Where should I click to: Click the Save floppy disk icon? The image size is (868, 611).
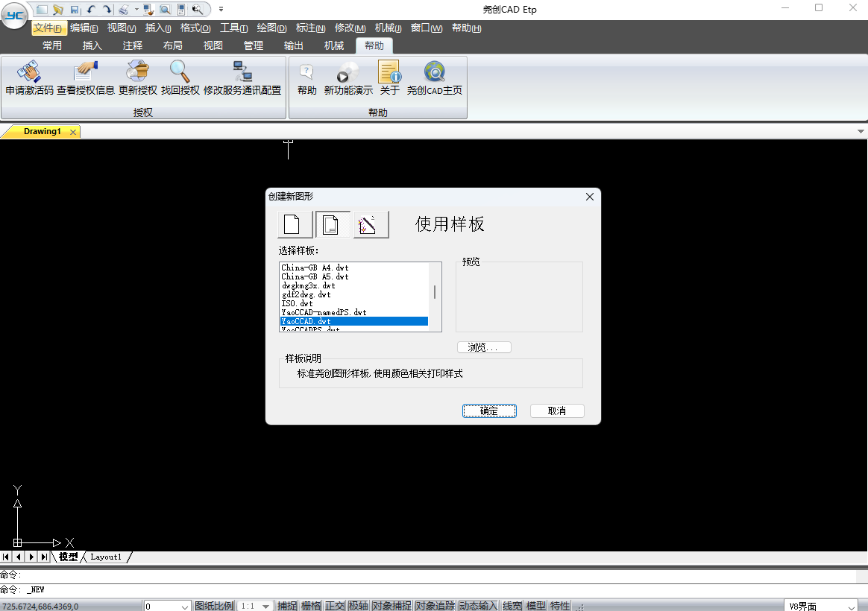coord(75,10)
